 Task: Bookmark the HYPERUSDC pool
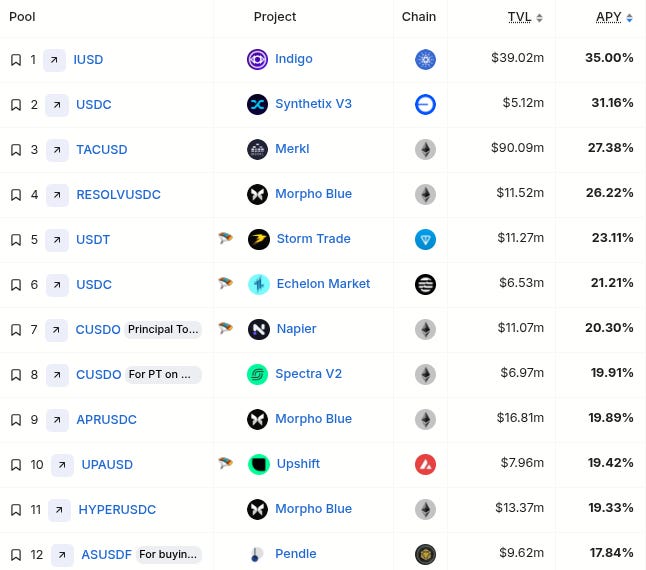click(16, 510)
